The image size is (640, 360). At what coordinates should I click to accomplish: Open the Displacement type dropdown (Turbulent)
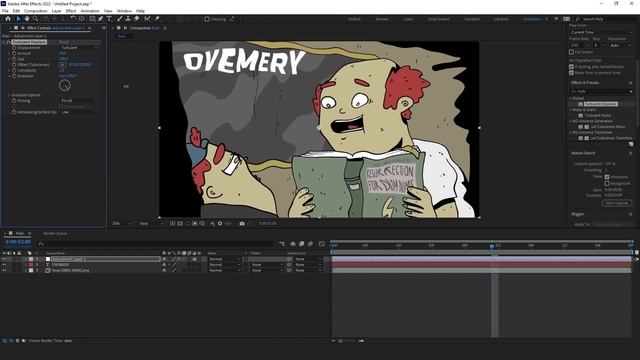click(79, 48)
